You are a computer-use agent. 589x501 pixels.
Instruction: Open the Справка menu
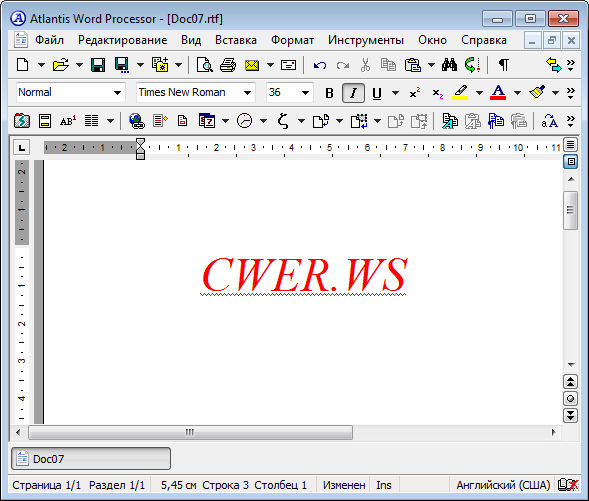(x=484, y=40)
